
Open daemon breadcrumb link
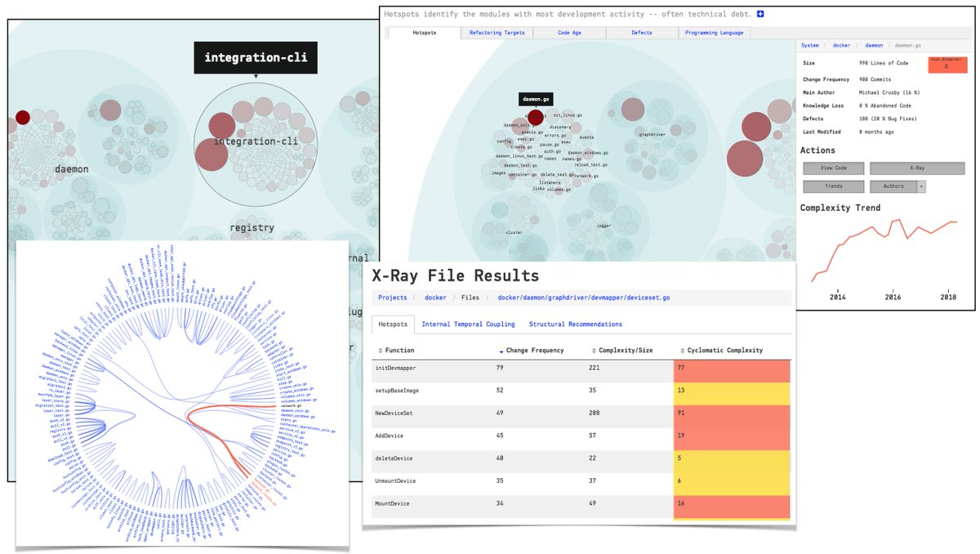[x=874, y=46]
